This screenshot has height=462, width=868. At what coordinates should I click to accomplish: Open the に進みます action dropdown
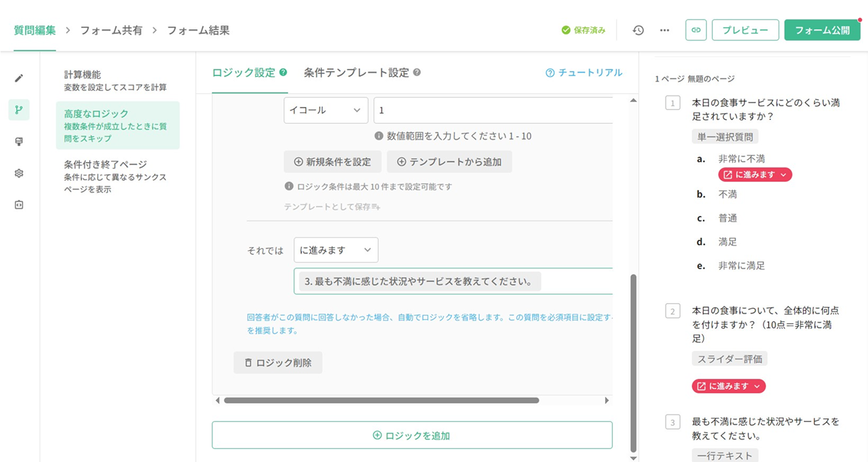[336, 250]
